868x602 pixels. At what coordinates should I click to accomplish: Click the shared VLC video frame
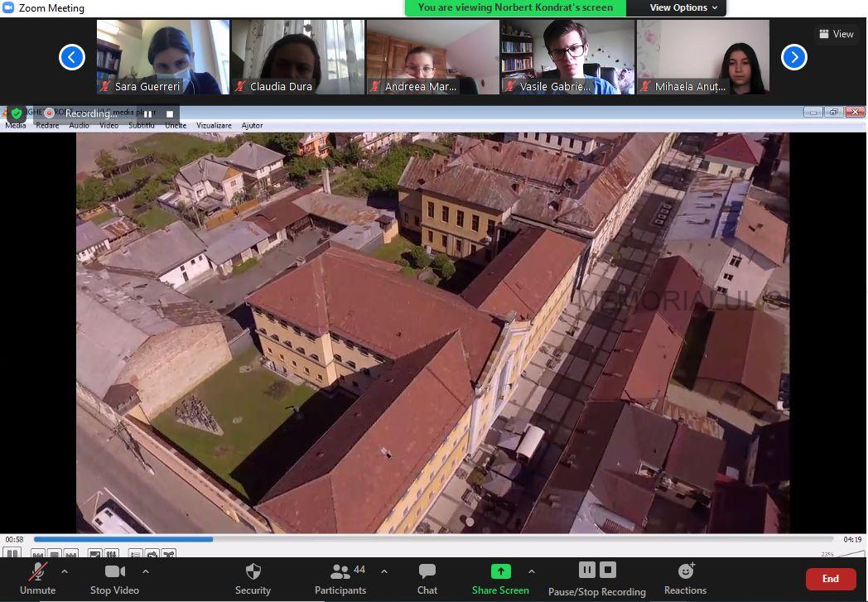coord(432,333)
